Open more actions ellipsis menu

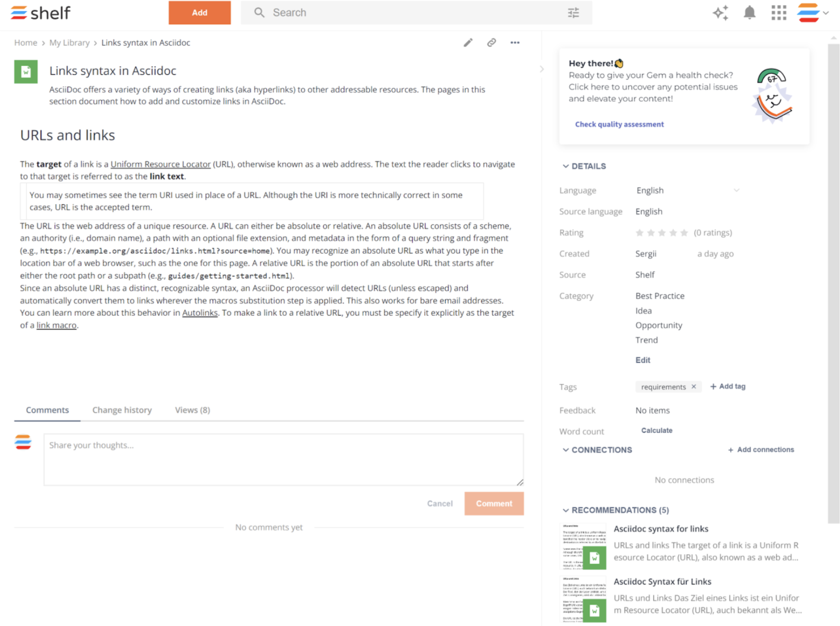(515, 43)
